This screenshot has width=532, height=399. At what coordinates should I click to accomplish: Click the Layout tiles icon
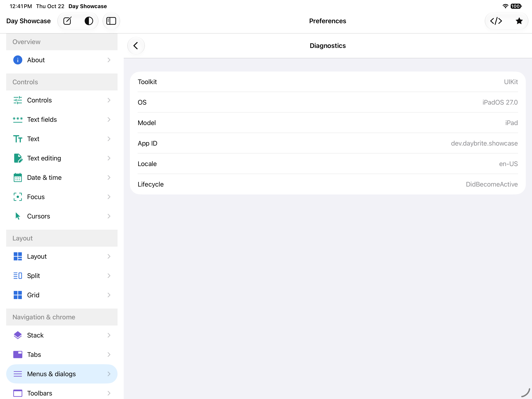click(18, 256)
